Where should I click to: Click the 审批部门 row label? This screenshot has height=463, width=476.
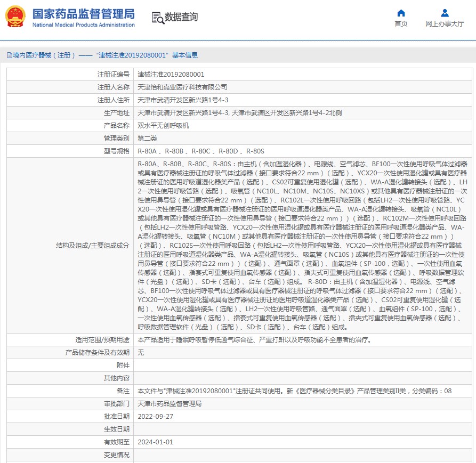[x=117, y=403]
